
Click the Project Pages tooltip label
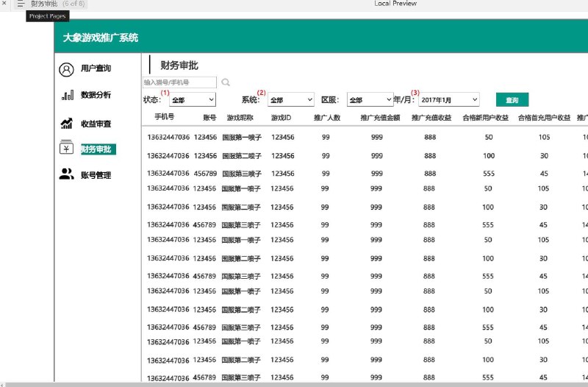tap(48, 16)
